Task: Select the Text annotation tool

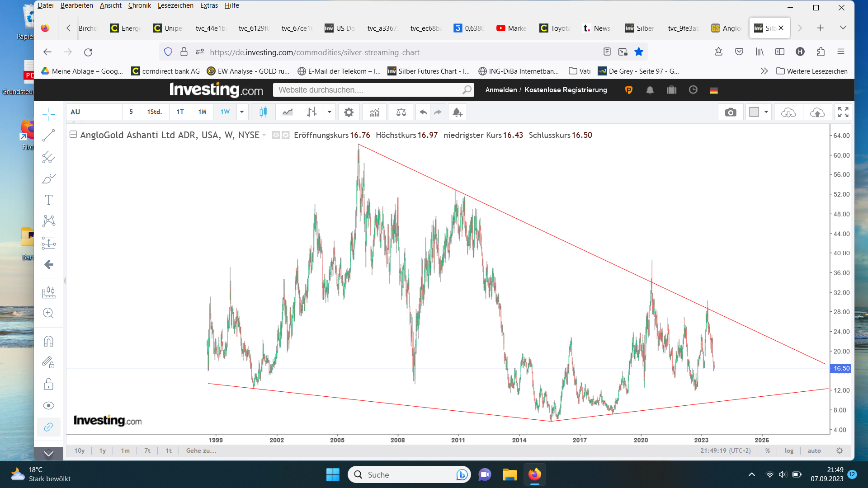Action: (48, 200)
